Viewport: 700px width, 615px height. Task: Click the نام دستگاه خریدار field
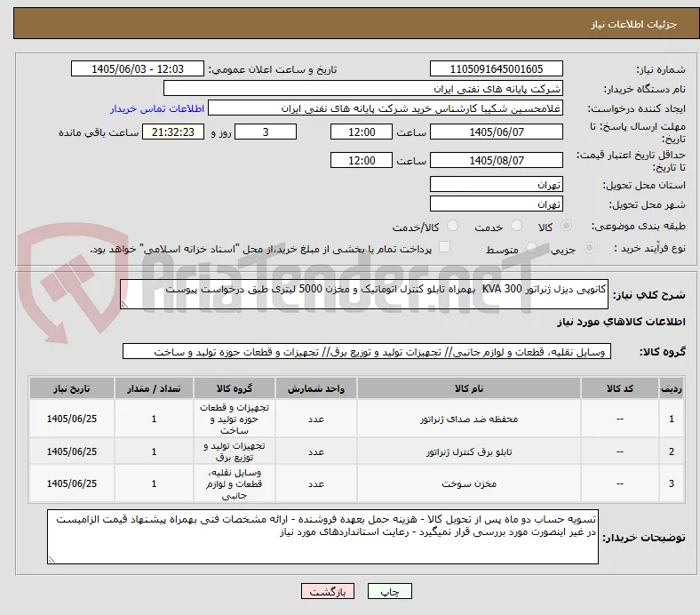pyautogui.click(x=363, y=89)
